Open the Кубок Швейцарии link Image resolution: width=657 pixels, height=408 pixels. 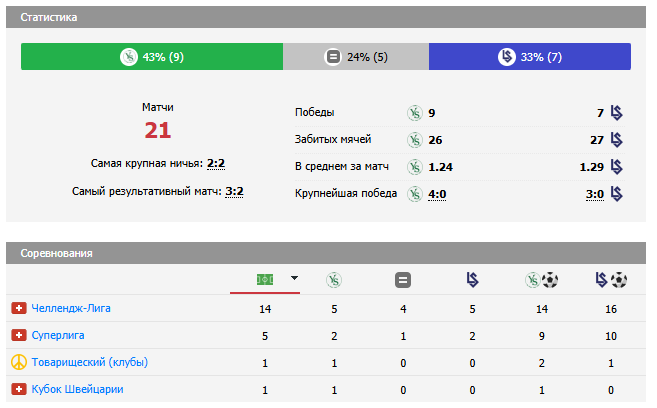coord(77,389)
